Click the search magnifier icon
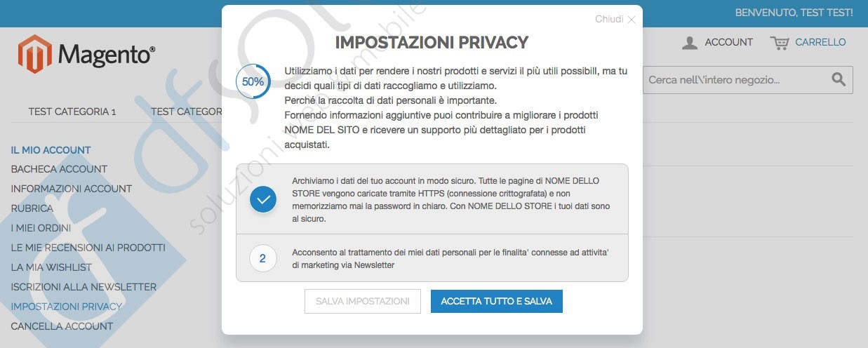 click(839, 80)
